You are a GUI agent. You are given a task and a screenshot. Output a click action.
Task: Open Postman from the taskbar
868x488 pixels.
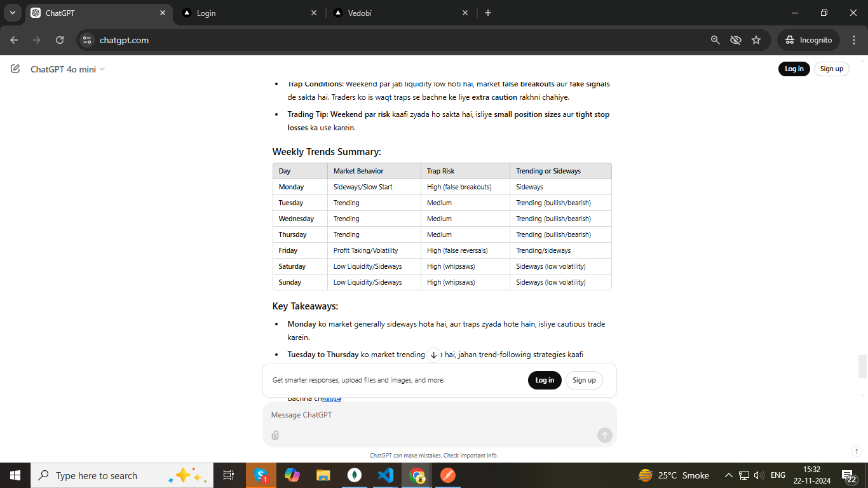tap(448, 475)
